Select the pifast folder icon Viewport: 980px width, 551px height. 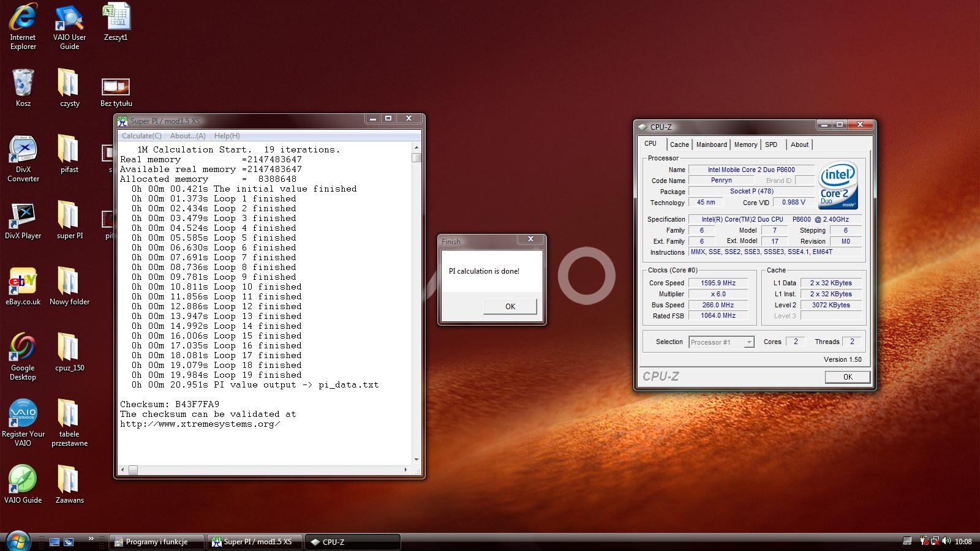69,154
